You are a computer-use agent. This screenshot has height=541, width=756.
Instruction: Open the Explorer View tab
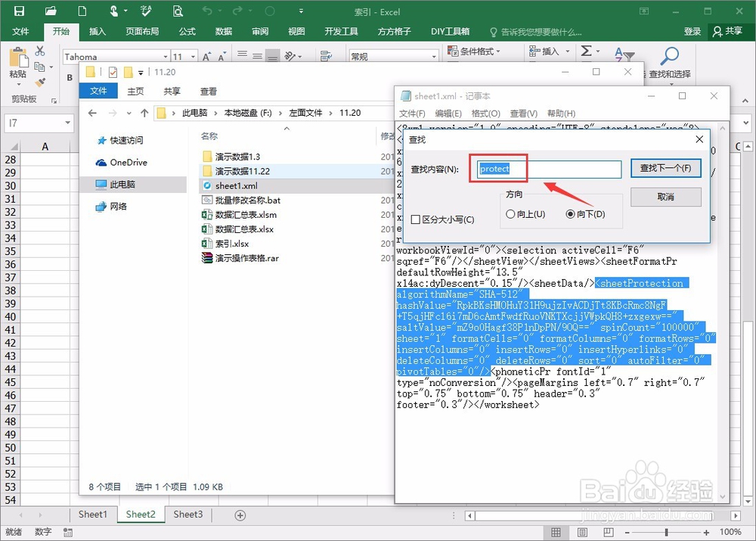209,92
